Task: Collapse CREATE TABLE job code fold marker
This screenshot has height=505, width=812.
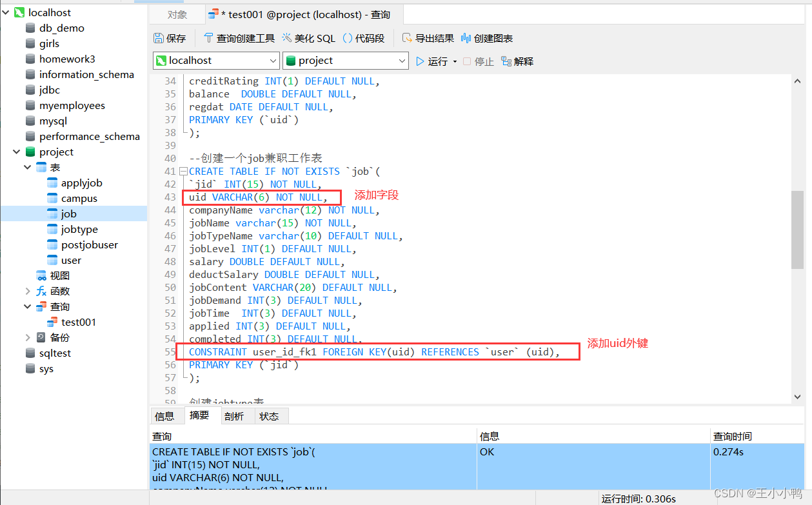Action: point(184,172)
